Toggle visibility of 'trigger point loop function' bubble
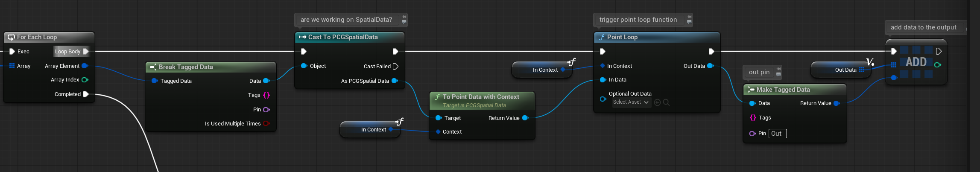 pyautogui.click(x=689, y=22)
